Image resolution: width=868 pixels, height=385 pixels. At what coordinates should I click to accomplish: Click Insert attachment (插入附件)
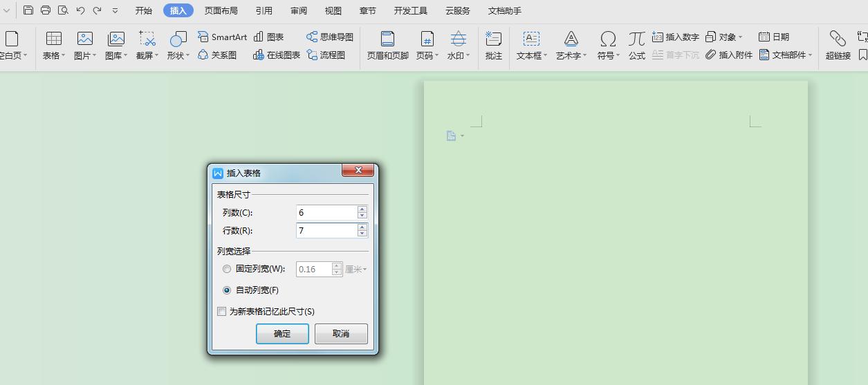(729, 55)
